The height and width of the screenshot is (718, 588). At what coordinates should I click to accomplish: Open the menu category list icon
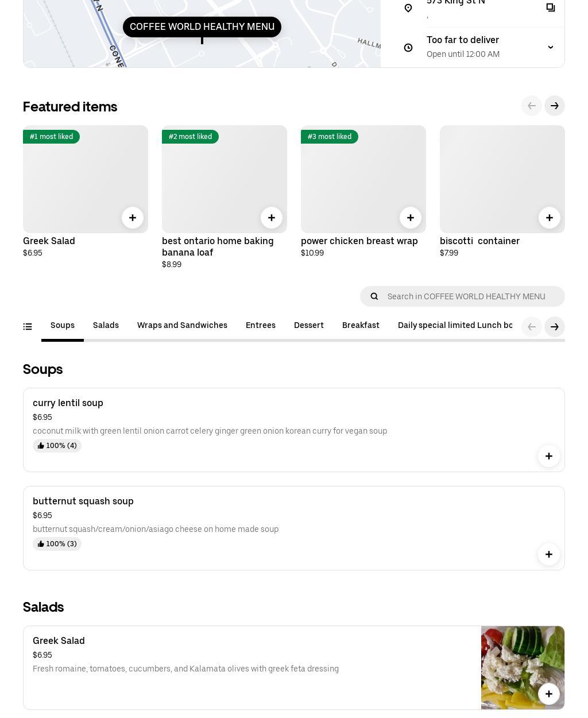[28, 327]
